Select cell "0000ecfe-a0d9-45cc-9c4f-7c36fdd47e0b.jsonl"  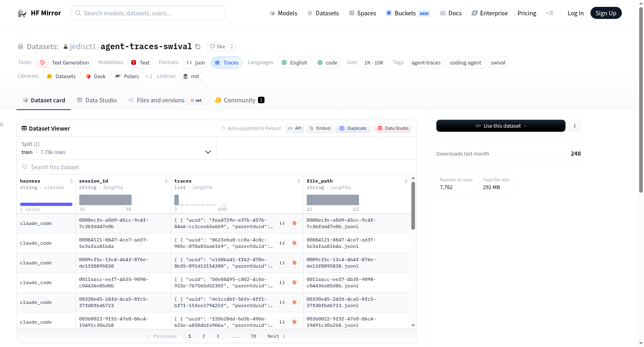click(357, 223)
